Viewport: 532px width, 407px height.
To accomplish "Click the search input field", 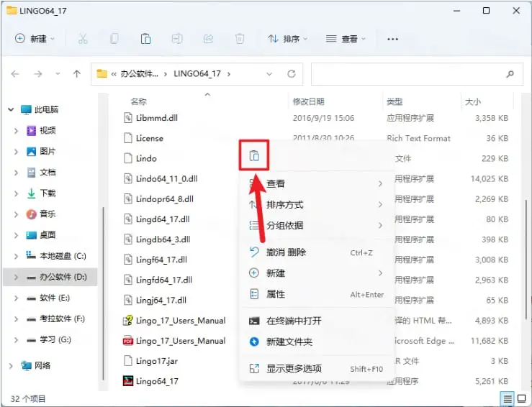I will 417,74.
